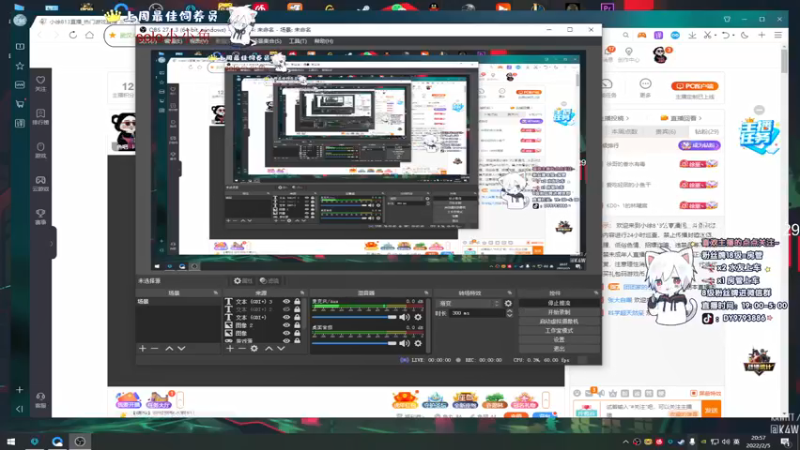Click the game controller icon in browser toolbar

642,35
